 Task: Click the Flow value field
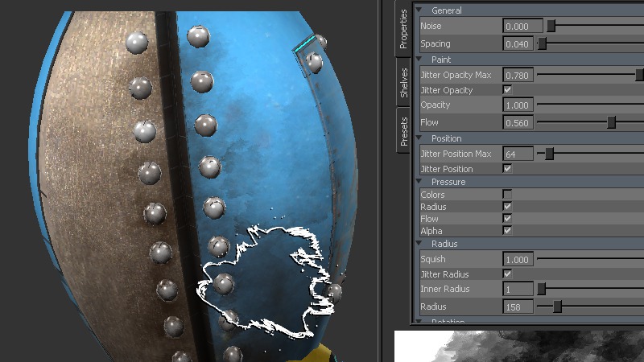518,122
